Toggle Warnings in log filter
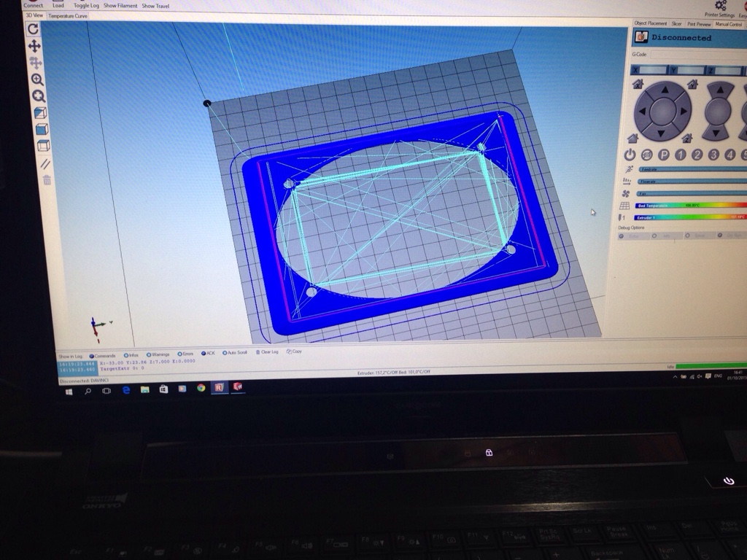The height and width of the screenshot is (560, 747). pyautogui.click(x=158, y=355)
